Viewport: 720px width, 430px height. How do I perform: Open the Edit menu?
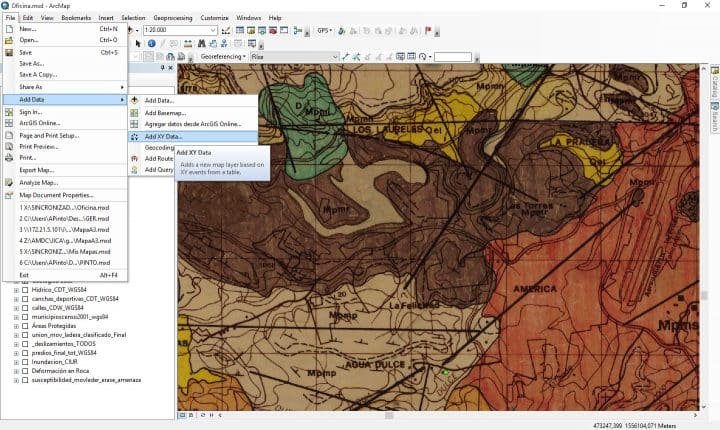(28, 18)
